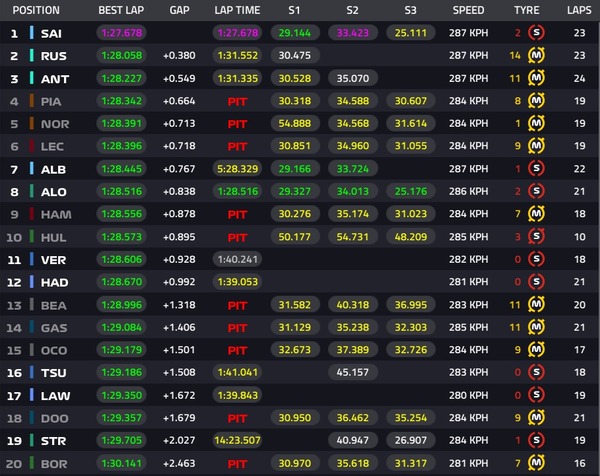Click the medium tyre icon in GAS's row
Image resolution: width=600 pixels, height=476 pixels.
coord(536,327)
